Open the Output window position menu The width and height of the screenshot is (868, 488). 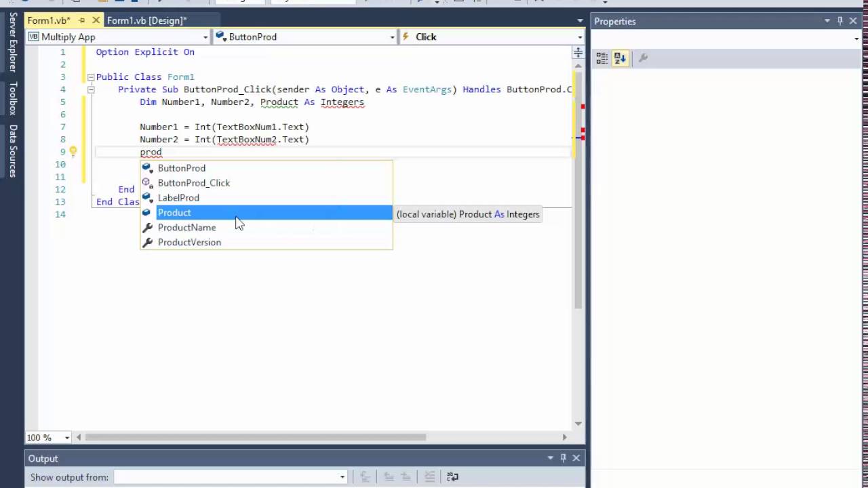(x=551, y=458)
